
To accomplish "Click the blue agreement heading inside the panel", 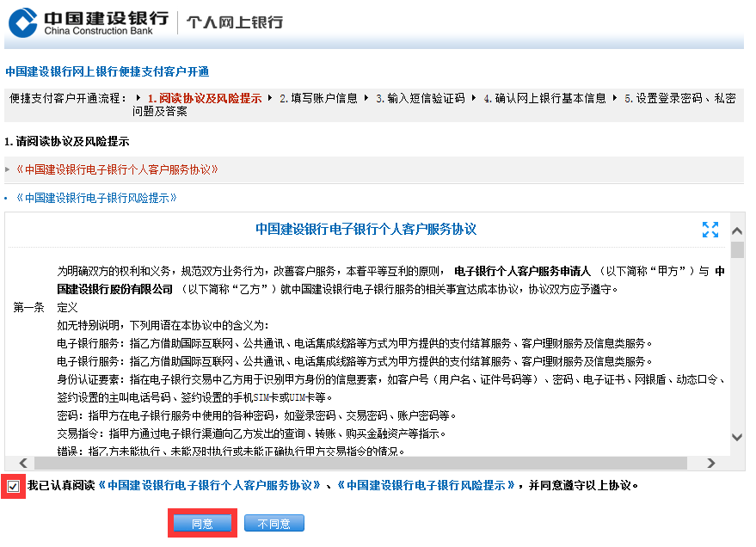I will (x=366, y=230).
